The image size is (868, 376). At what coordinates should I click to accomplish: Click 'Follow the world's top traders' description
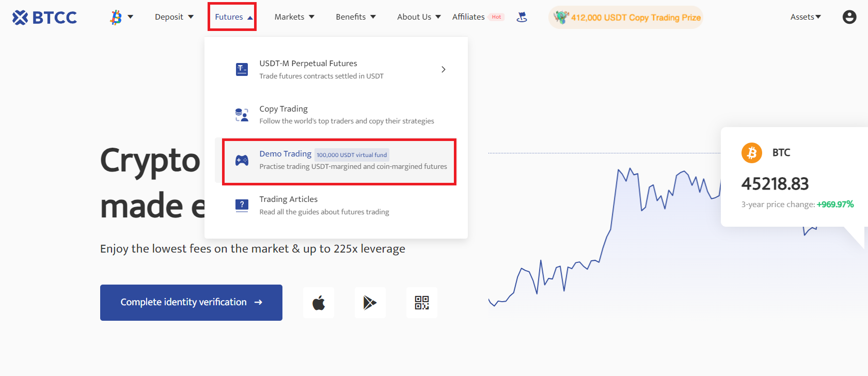(346, 121)
